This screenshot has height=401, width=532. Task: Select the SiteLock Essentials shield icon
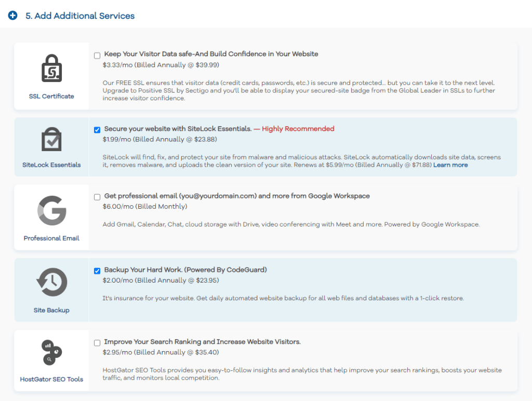tap(51, 139)
